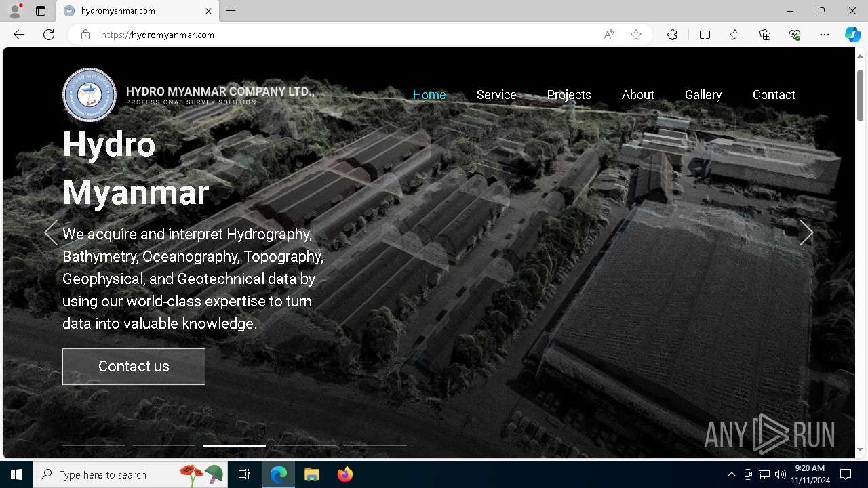Go back to previous page

tap(19, 35)
